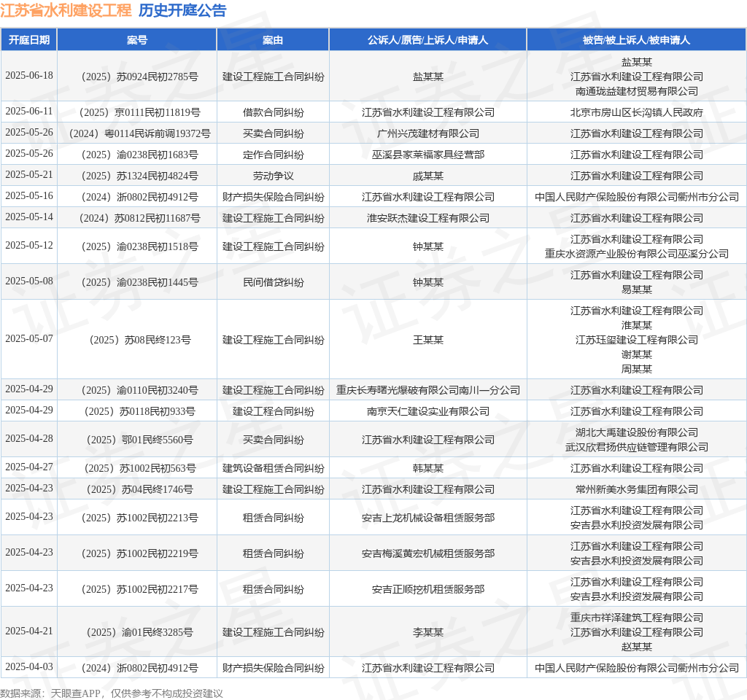Click plaintiff 广州兴茂建材有限公司

click(427, 133)
